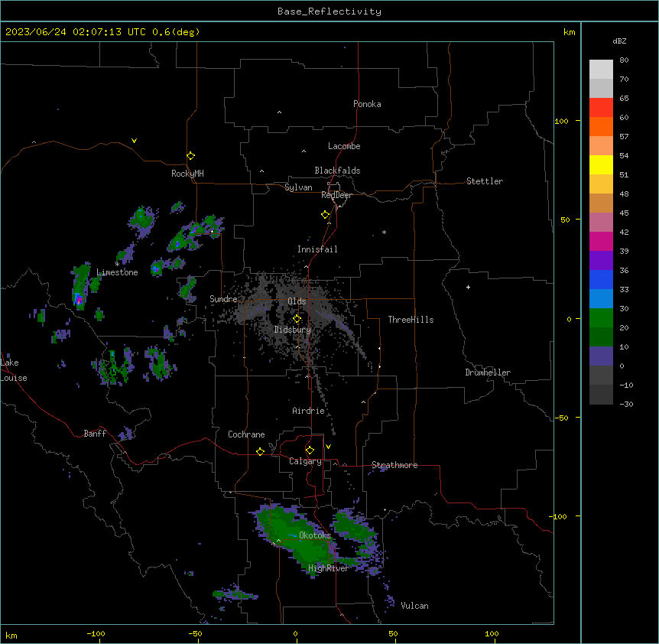Click the Sundre label
Screen dimensions: 659x644
click(x=223, y=299)
